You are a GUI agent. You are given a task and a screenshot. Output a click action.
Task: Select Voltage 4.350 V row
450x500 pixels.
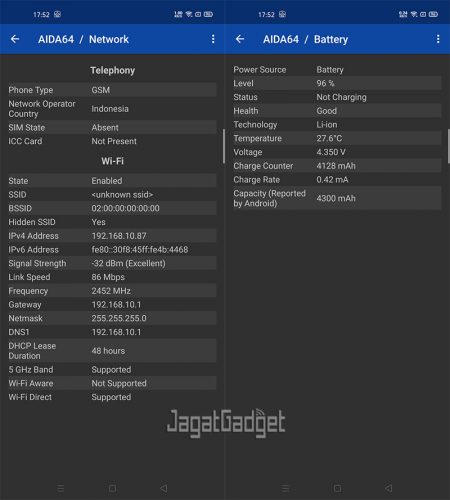(x=337, y=152)
